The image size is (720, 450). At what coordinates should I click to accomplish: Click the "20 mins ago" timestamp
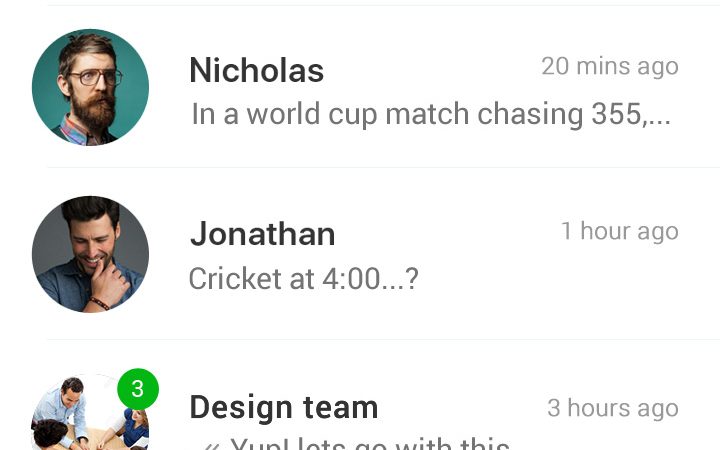(x=610, y=67)
